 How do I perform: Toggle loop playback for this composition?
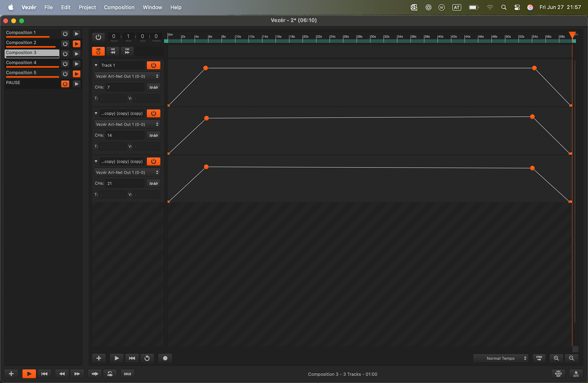pyautogui.click(x=147, y=358)
